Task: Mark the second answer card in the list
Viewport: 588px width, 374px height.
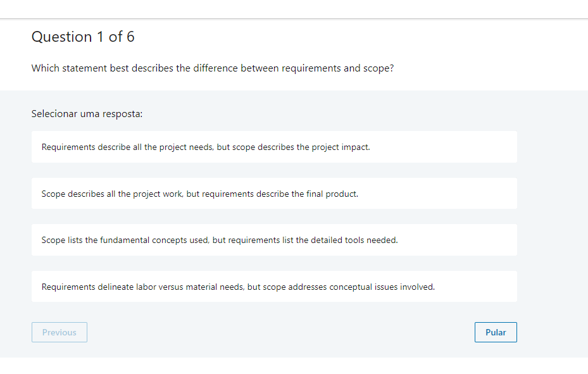Action: coord(274,194)
